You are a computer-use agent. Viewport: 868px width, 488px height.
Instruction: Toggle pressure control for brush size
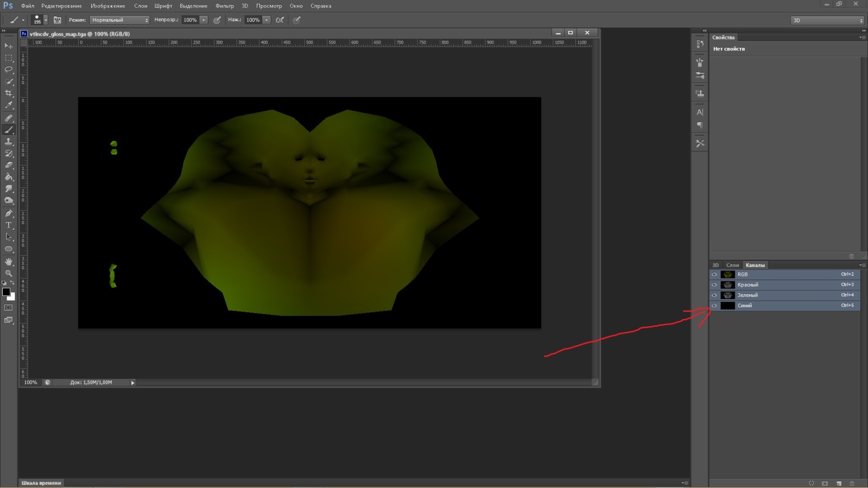[x=296, y=20]
